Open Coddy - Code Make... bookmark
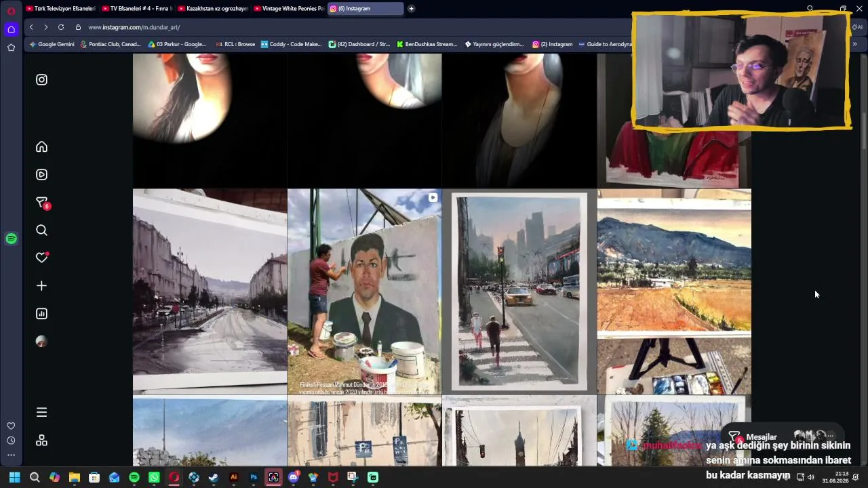The image size is (868, 488). tap(291, 44)
